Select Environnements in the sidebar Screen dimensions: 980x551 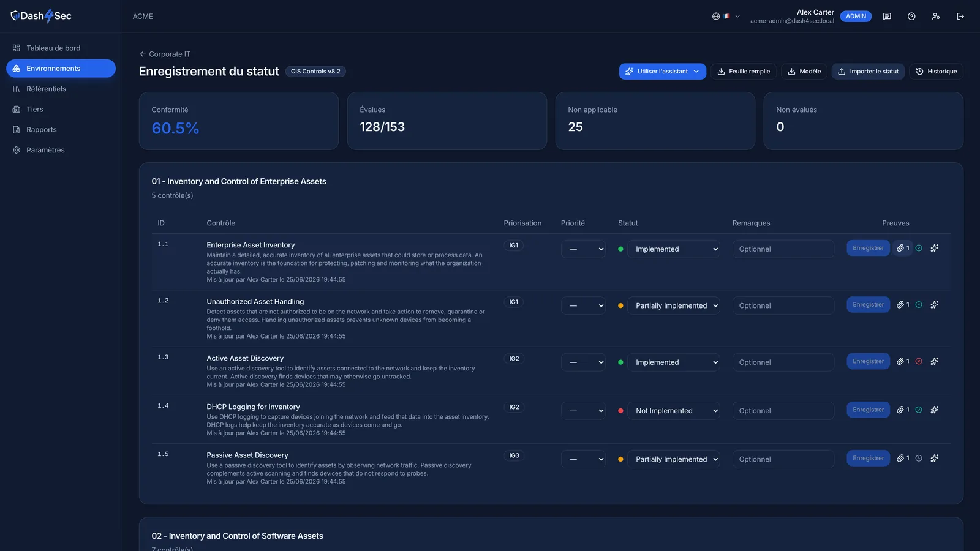click(61, 69)
